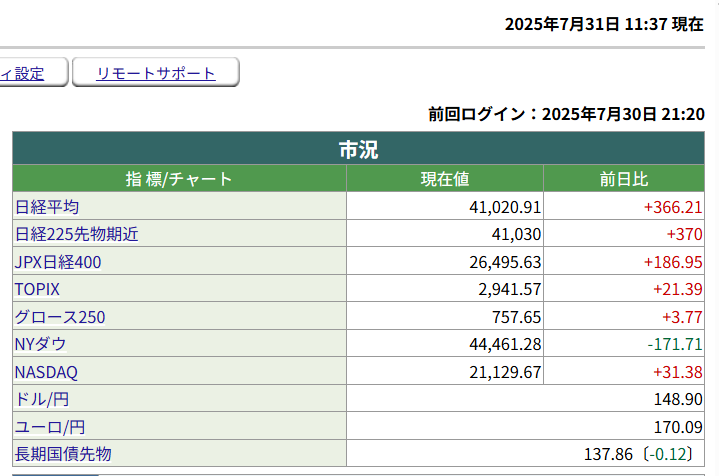This screenshot has height=476, width=719.
Task: Open the NASDAQ index link
Action: pyautogui.click(x=46, y=372)
